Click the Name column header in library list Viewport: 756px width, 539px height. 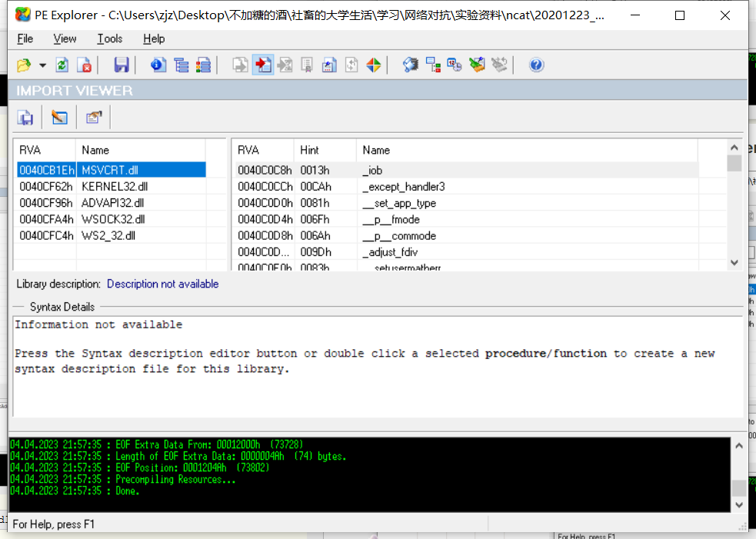click(x=141, y=150)
